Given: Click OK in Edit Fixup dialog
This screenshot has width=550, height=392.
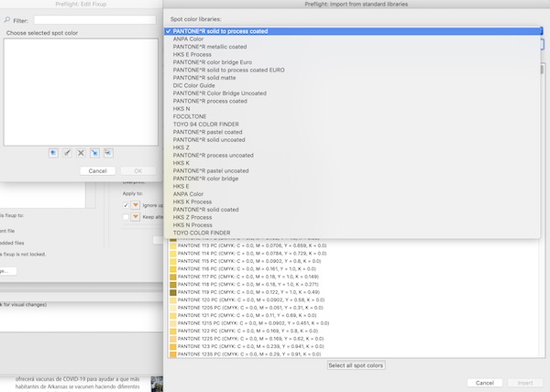Looking at the screenshot, I should click(x=138, y=171).
